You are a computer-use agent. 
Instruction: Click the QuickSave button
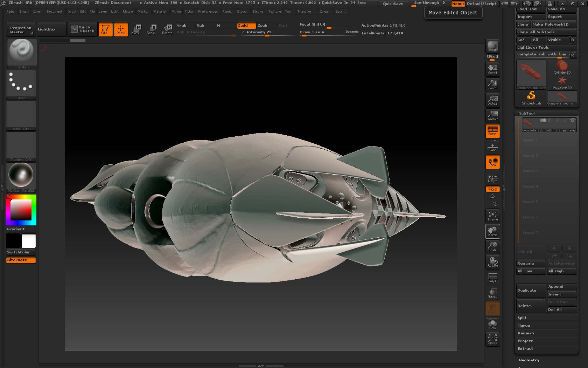pos(393,4)
